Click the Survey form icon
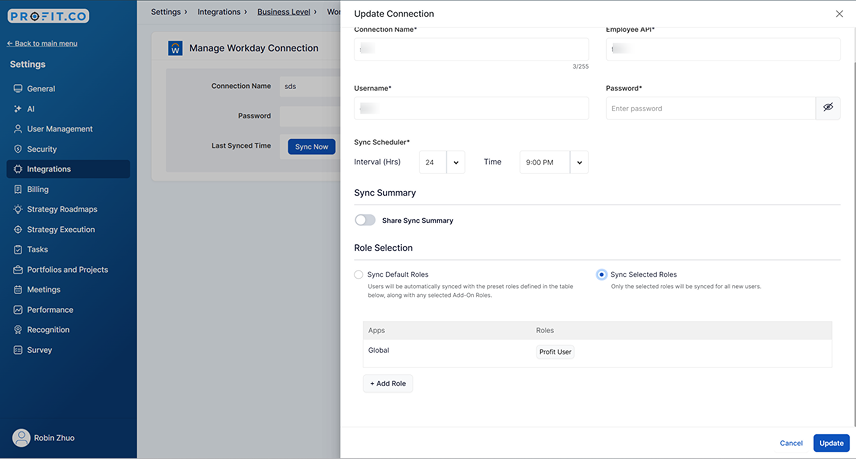 (x=18, y=350)
